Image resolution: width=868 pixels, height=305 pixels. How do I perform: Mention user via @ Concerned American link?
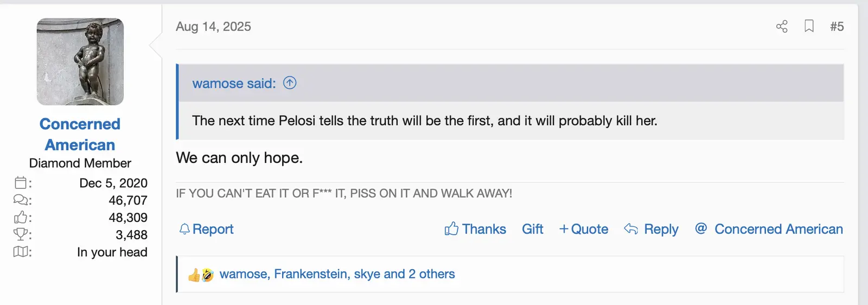click(769, 229)
